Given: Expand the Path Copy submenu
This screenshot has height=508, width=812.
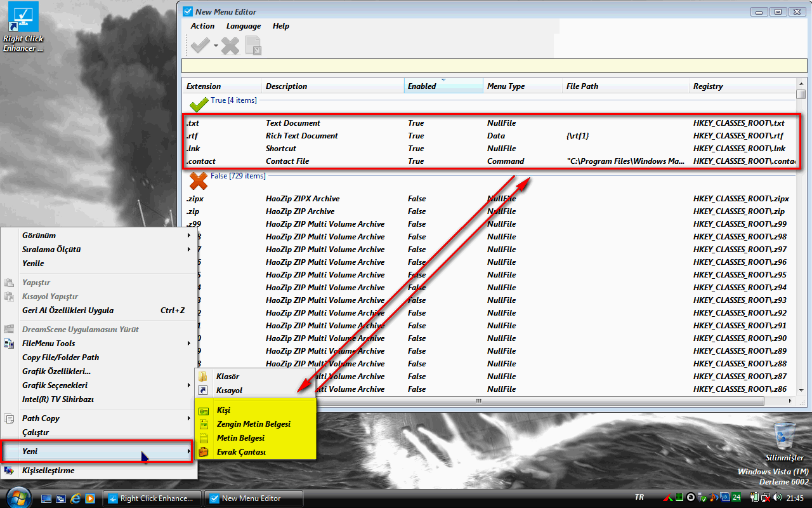Looking at the screenshot, I should pyautogui.click(x=98, y=418).
